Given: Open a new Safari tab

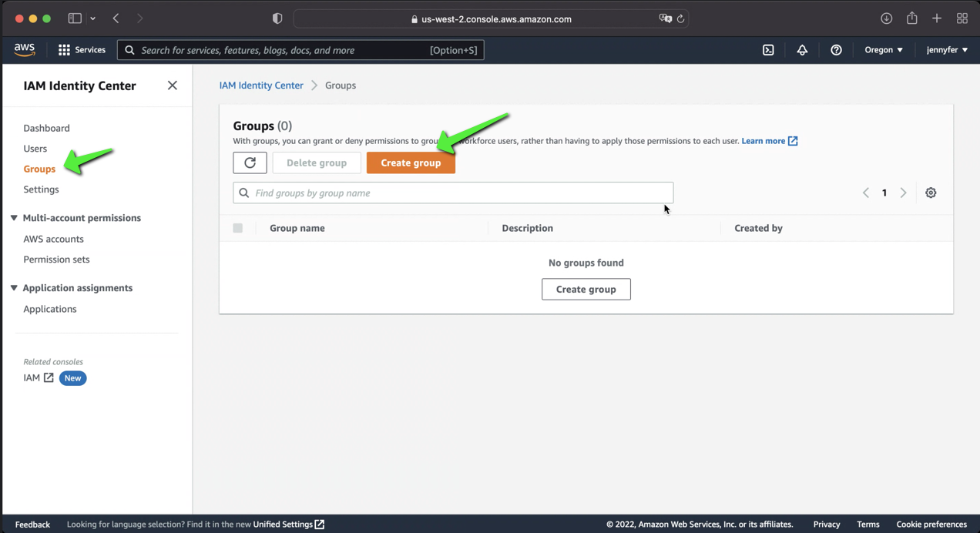Looking at the screenshot, I should point(937,18).
